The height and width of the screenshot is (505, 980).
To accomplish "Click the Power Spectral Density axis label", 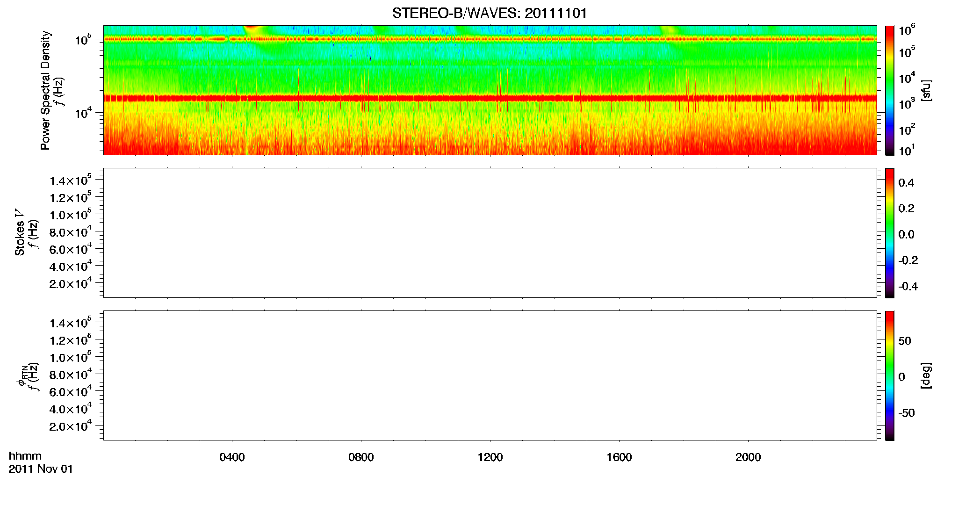I will pos(45,90).
